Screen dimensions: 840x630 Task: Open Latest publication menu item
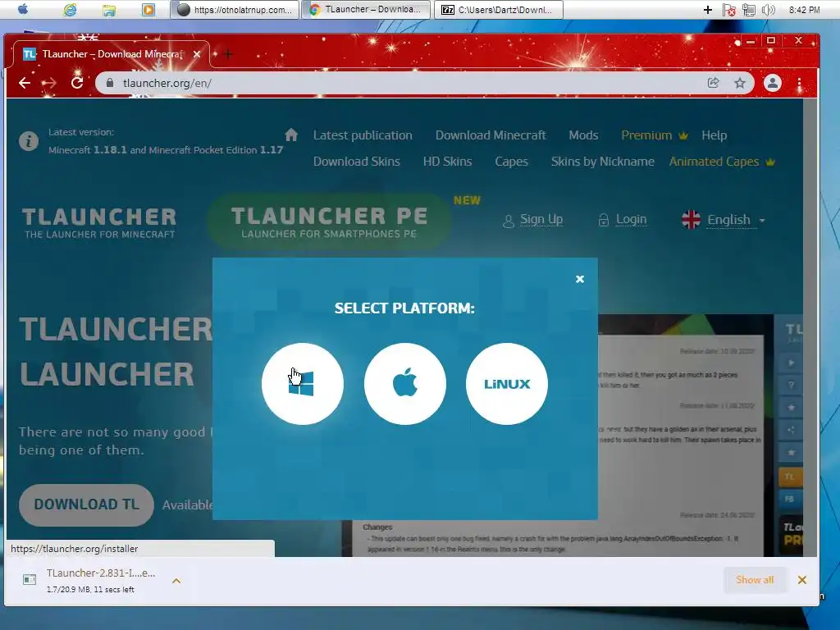tap(363, 135)
